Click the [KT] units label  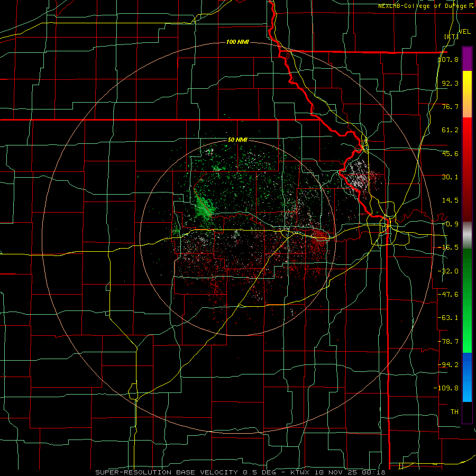[x=452, y=36]
